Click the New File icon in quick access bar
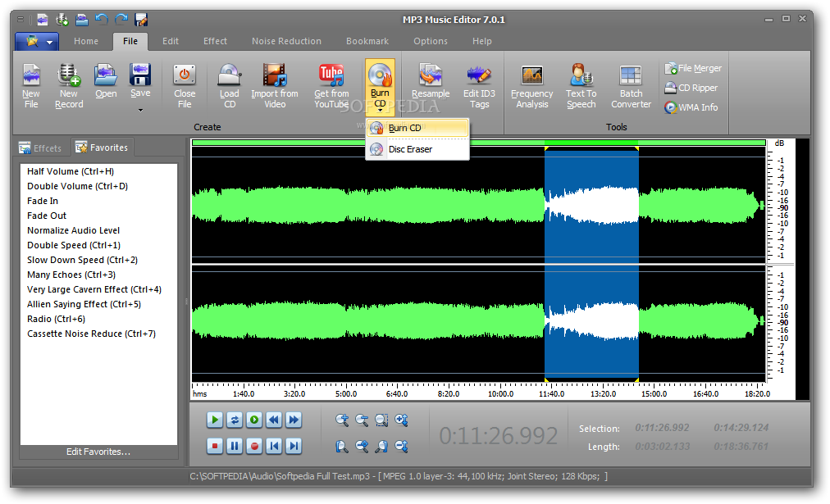Screen dimensions: 830x504 tap(43, 20)
